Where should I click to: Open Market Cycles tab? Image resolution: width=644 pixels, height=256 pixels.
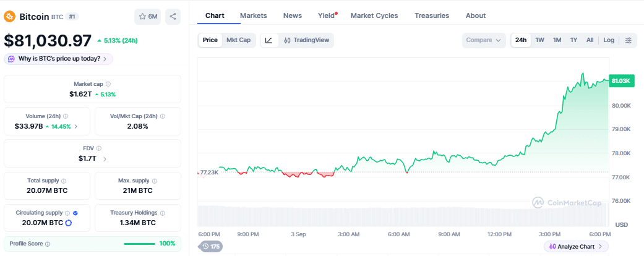(x=374, y=15)
